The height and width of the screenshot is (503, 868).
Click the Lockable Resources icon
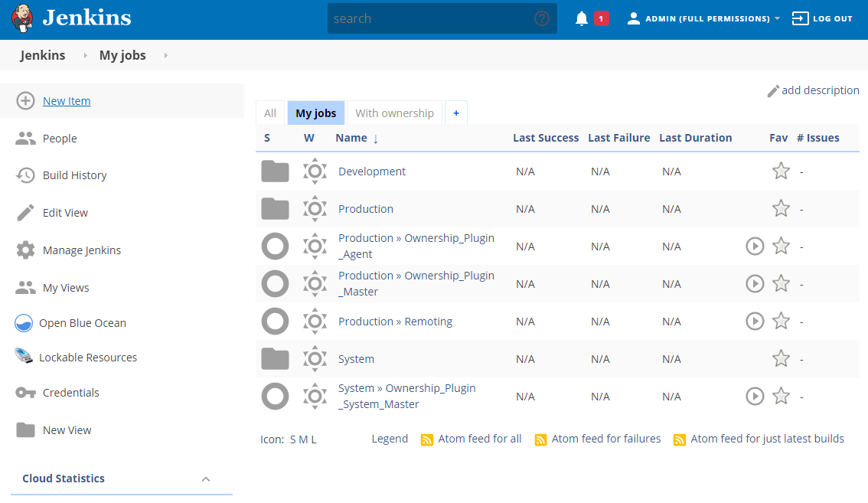(24, 356)
